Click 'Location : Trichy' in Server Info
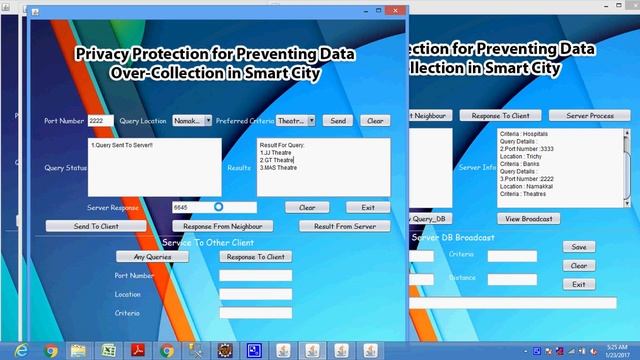This screenshot has width=640, height=360. pos(520,156)
